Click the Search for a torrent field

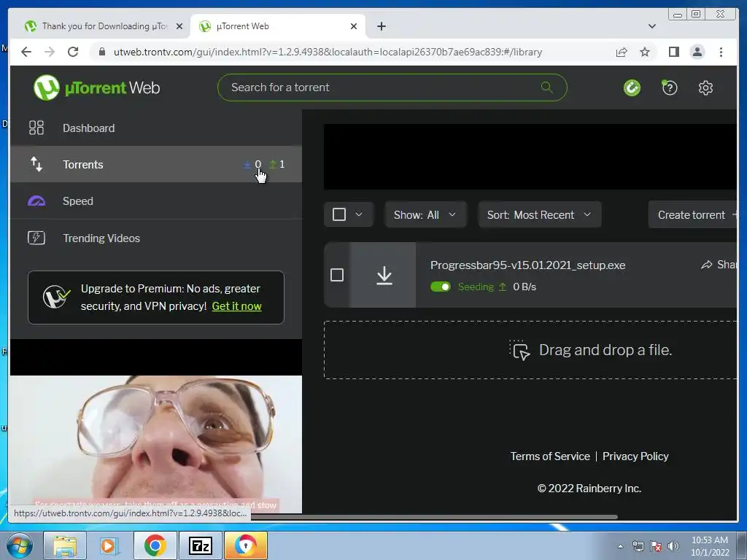tap(392, 87)
